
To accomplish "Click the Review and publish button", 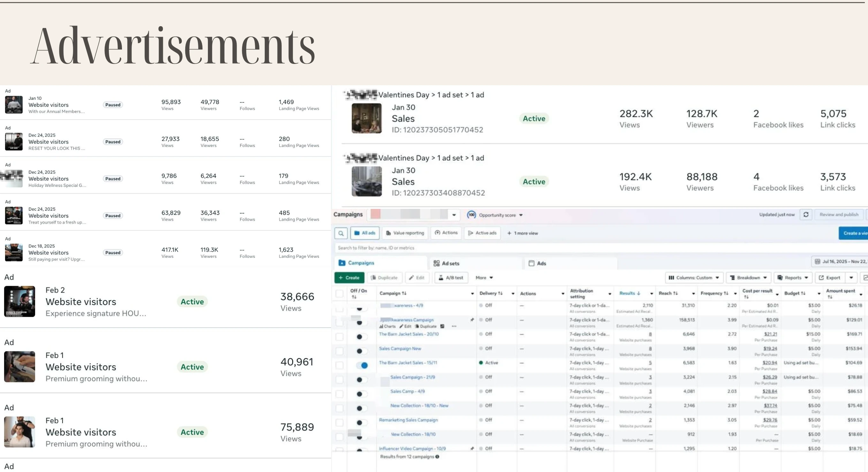I will pos(839,215).
